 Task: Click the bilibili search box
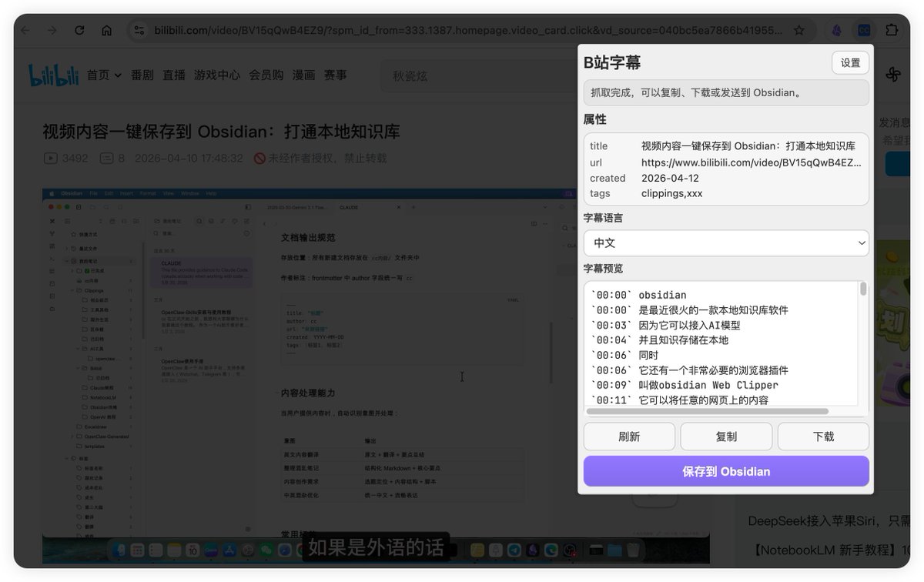click(x=479, y=75)
